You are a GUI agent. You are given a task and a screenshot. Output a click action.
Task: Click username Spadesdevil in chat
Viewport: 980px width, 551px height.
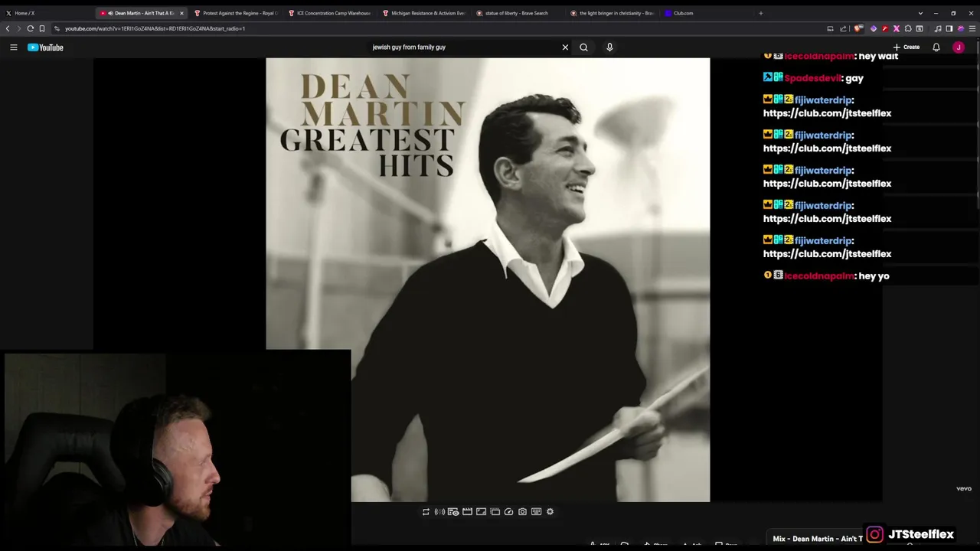pyautogui.click(x=813, y=78)
